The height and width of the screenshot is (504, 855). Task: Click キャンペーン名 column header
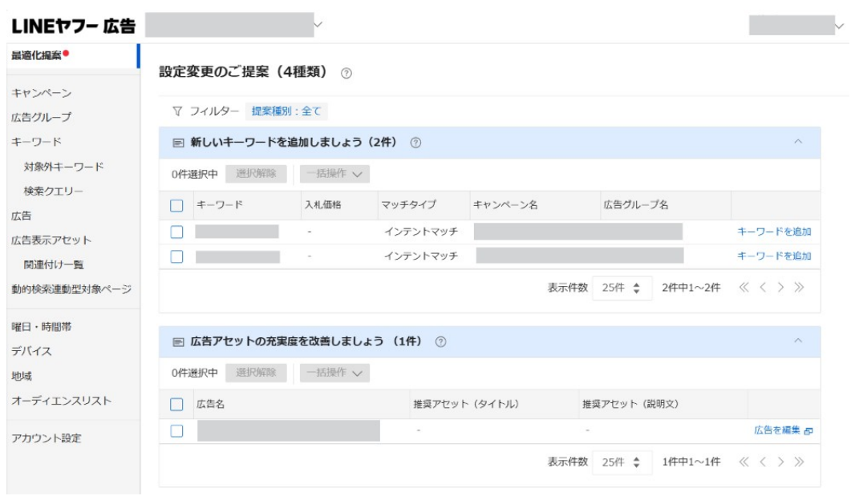505,205
